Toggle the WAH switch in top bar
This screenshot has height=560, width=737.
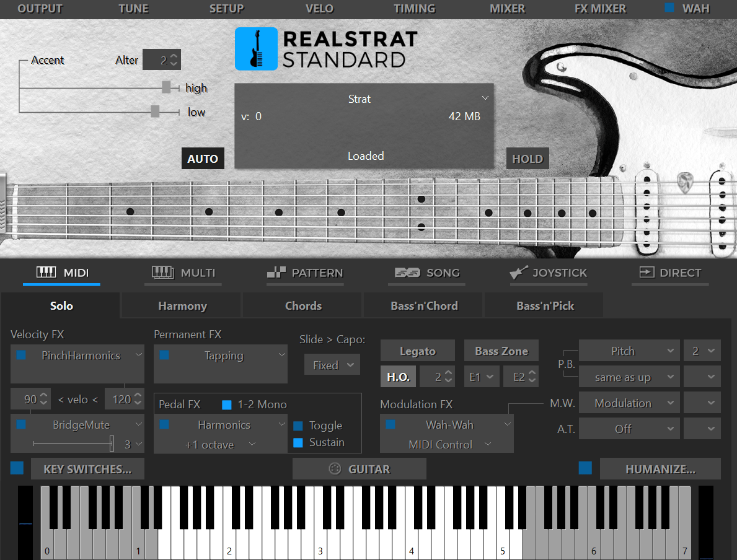tap(670, 9)
